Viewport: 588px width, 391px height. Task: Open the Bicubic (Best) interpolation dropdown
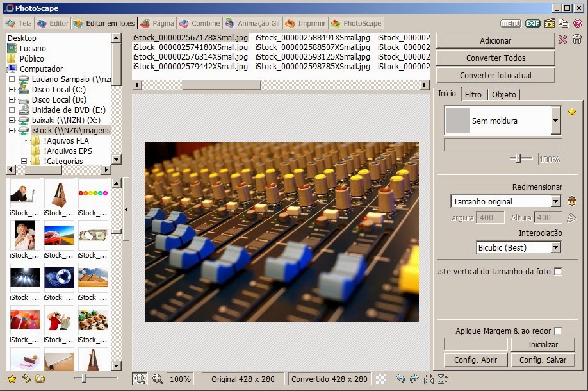coord(555,247)
